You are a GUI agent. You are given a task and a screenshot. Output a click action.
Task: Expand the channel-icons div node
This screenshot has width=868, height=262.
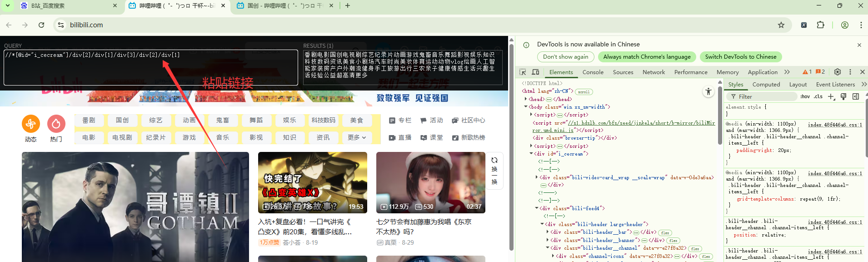pyautogui.click(x=553, y=256)
